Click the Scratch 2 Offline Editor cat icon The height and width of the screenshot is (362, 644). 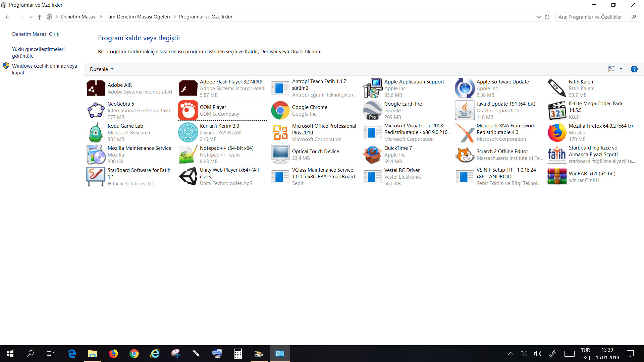pyautogui.click(x=465, y=155)
